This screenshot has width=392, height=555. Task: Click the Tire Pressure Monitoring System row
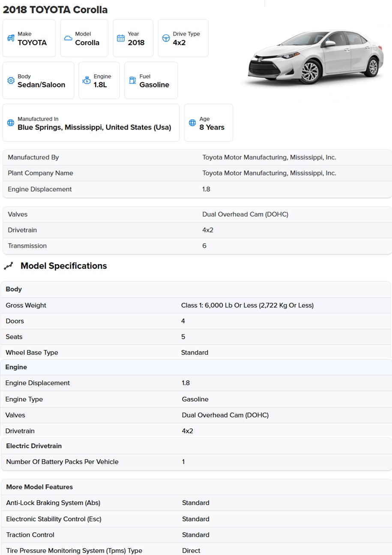(x=196, y=550)
